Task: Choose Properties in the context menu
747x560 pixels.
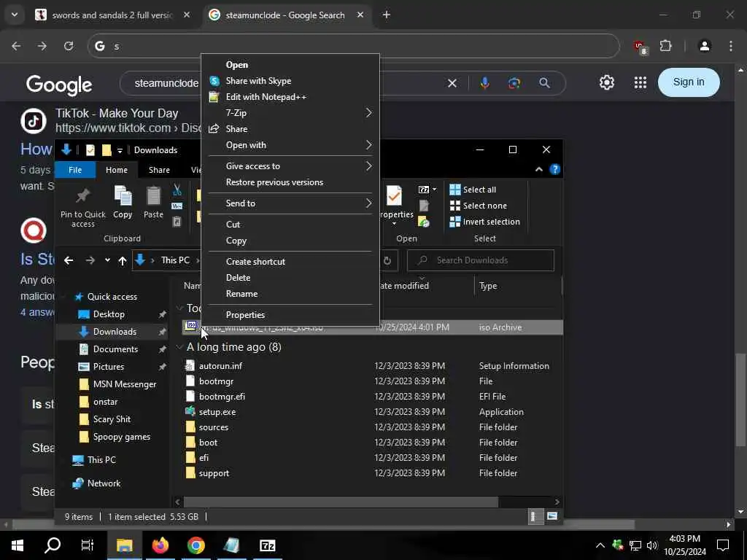Action: [x=245, y=315]
